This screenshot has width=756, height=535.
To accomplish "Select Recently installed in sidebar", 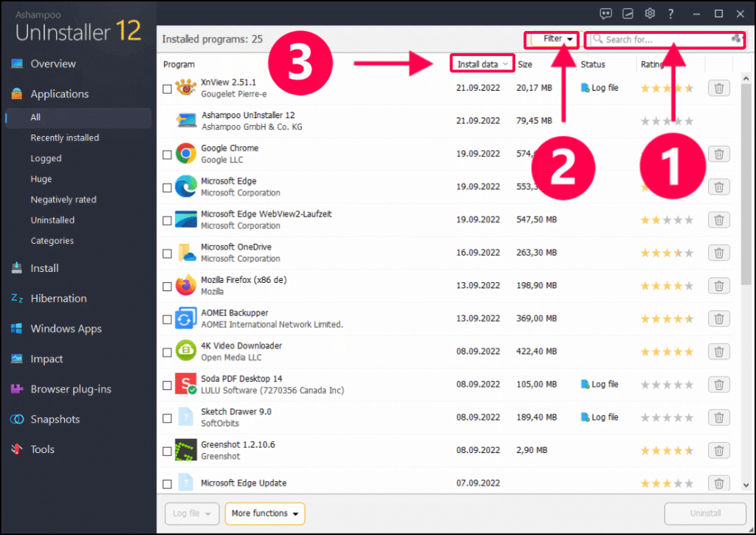I will [65, 138].
